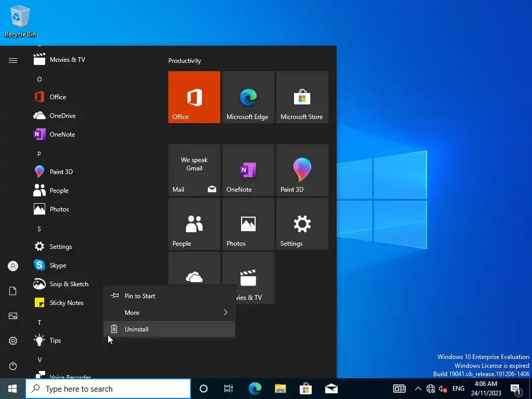Focus the Type here to search box
Viewport: 532px width, 399px height.
coord(108,389)
